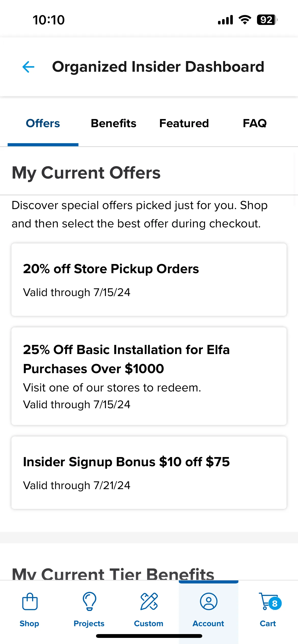
Task: Tap the cart badge showing 8 items
Action: click(275, 603)
